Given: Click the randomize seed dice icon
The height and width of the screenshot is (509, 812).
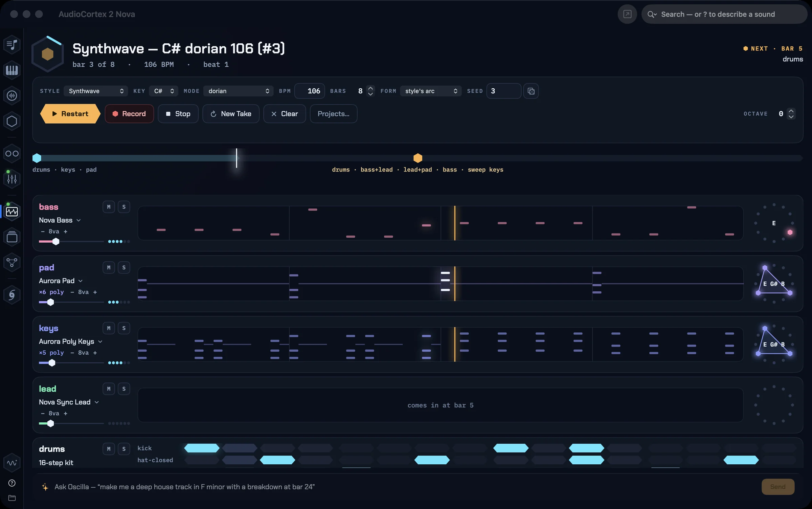Looking at the screenshot, I should point(531,91).
